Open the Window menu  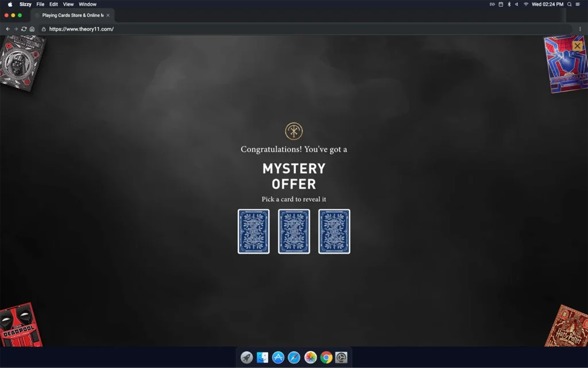(x=87, y=4)
